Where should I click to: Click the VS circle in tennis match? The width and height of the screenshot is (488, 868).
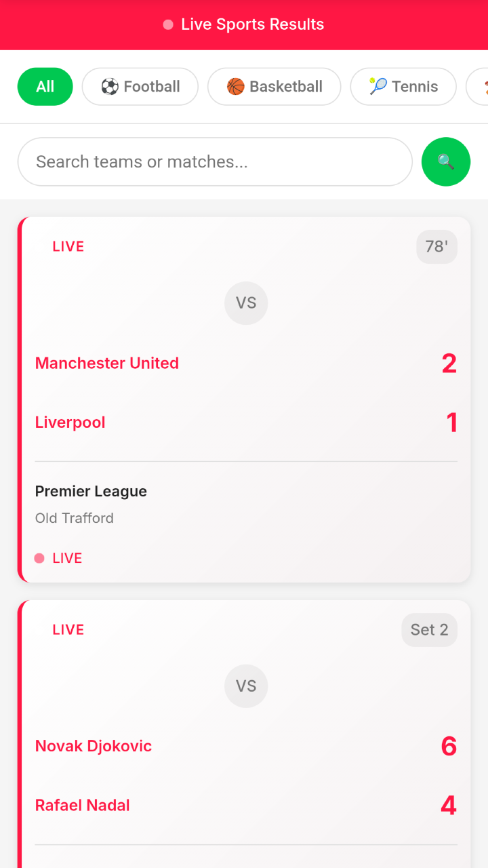(x=246, y=686)
